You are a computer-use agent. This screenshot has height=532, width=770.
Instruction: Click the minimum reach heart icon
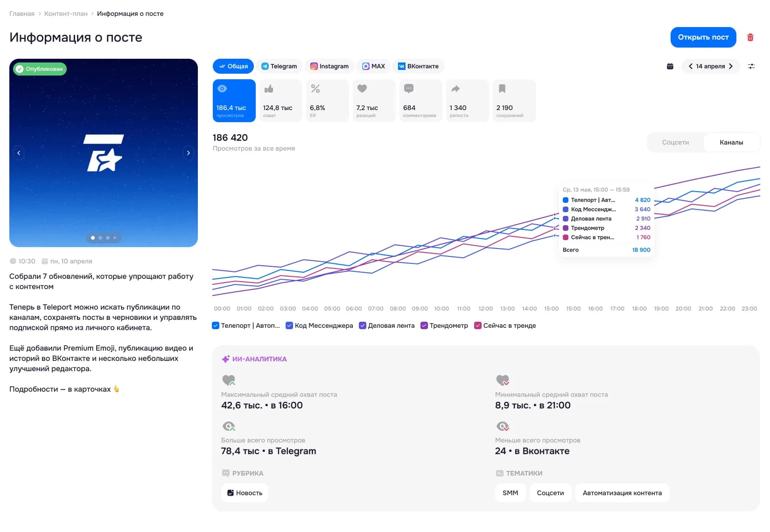pyautogui.click(x=503, y=380)
